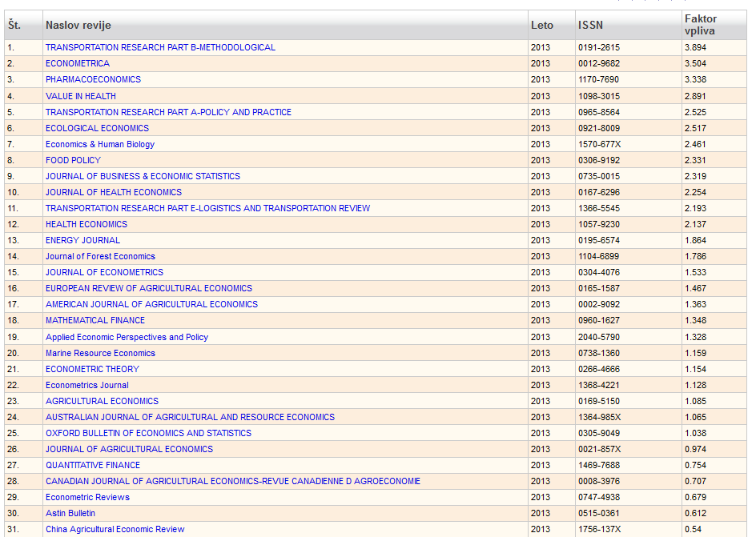Open the ECONOMETRIC THEORY journal page
Viewport: 756px width, 537px height.
click(92, 369)
